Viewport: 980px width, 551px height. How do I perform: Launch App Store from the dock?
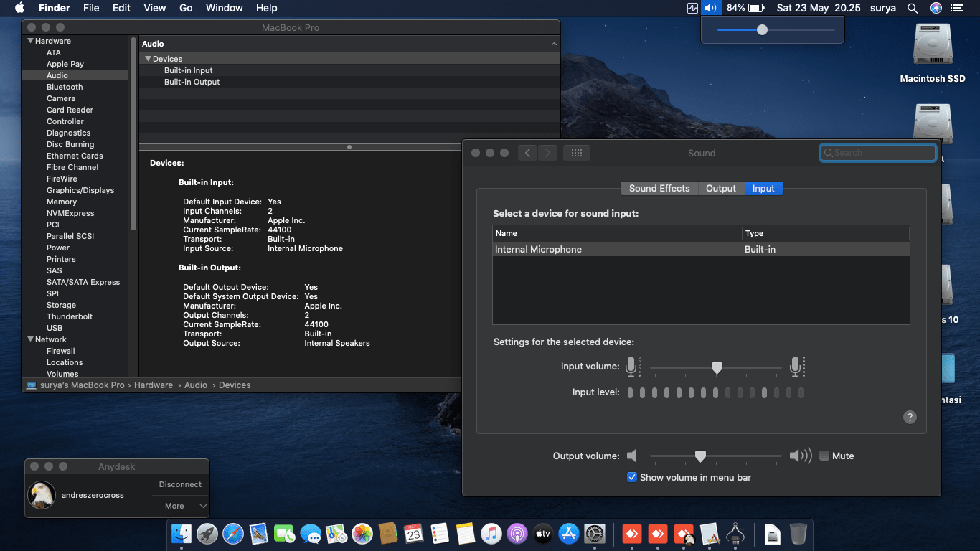point(569,534)
